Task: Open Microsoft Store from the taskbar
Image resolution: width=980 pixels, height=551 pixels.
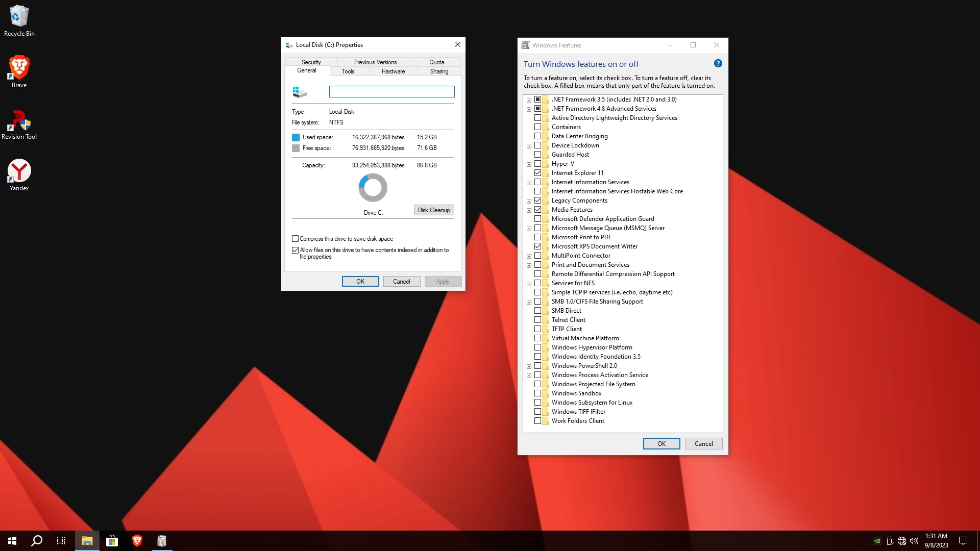Action: [112, 541]
